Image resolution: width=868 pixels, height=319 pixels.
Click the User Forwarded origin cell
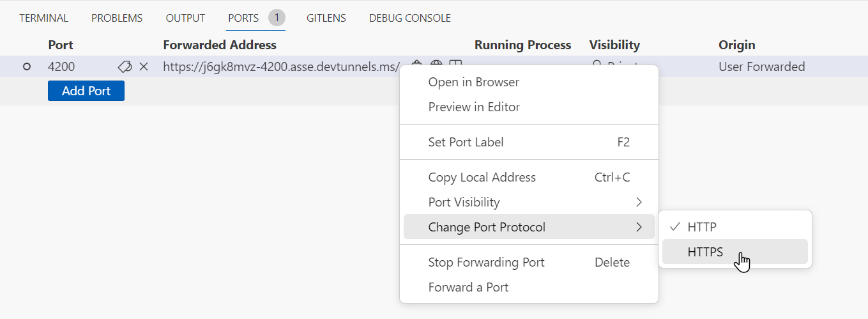coord(762,66)
